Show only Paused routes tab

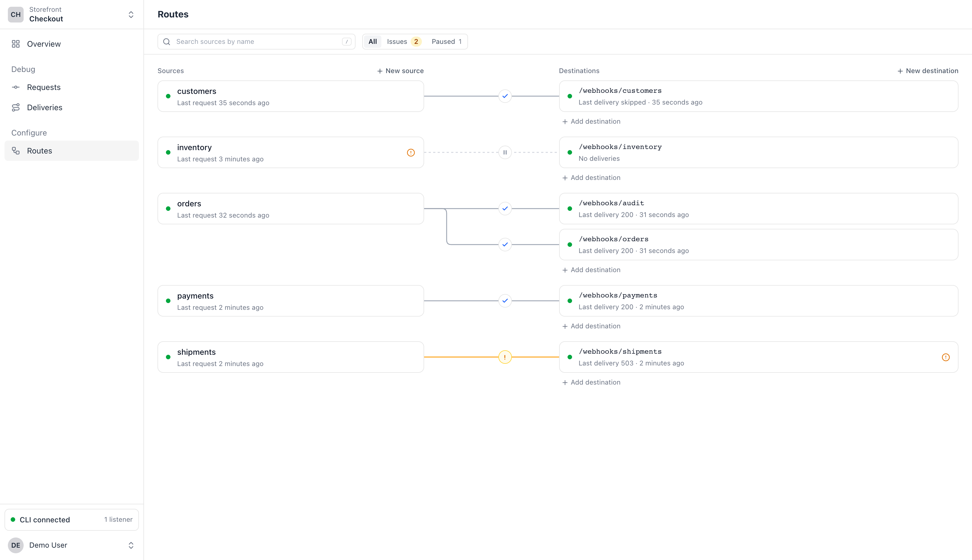[x=446, y=42]
